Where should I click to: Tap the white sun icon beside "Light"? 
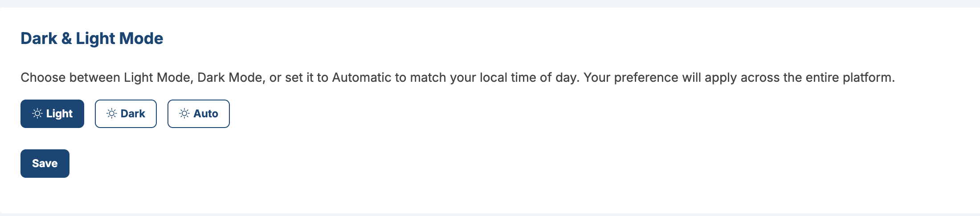click(37, 114)
